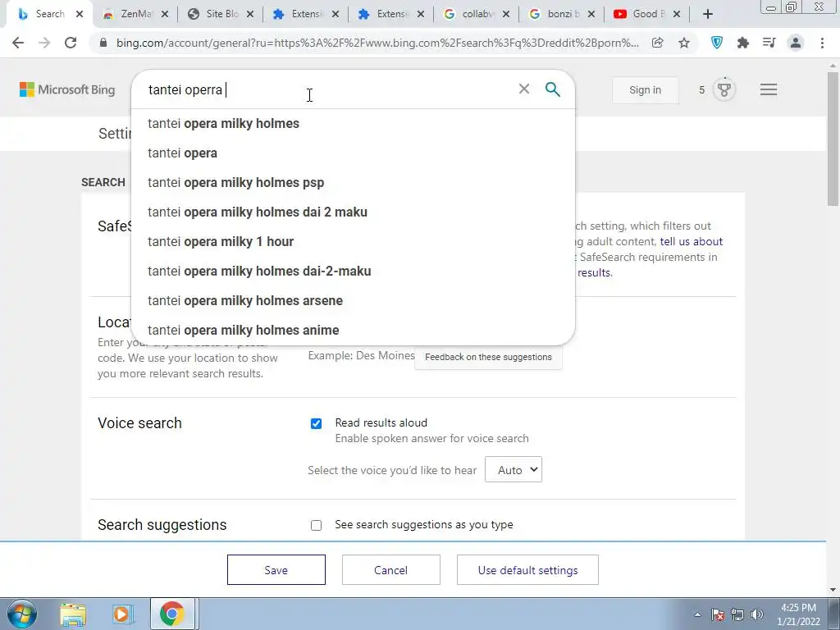Click the rewards points count 5
The image size is (840, 630).
pyautogui.click(x=702, y=89)
